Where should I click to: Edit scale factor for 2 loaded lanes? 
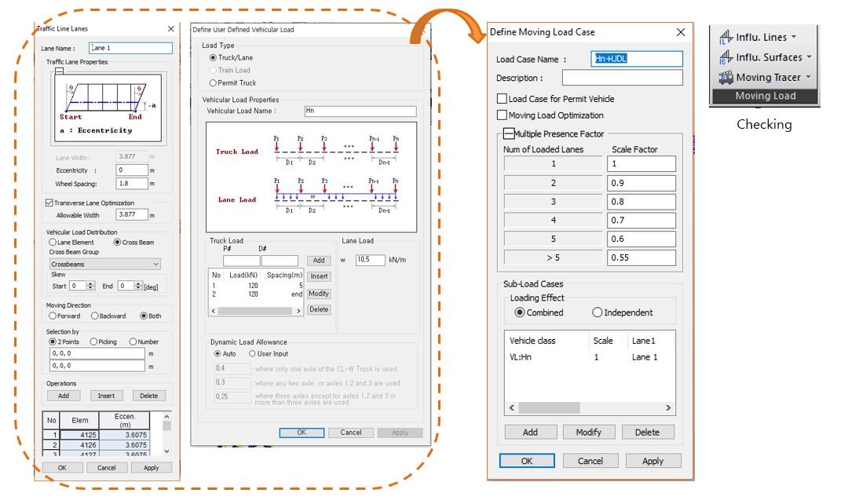point(641,183)
